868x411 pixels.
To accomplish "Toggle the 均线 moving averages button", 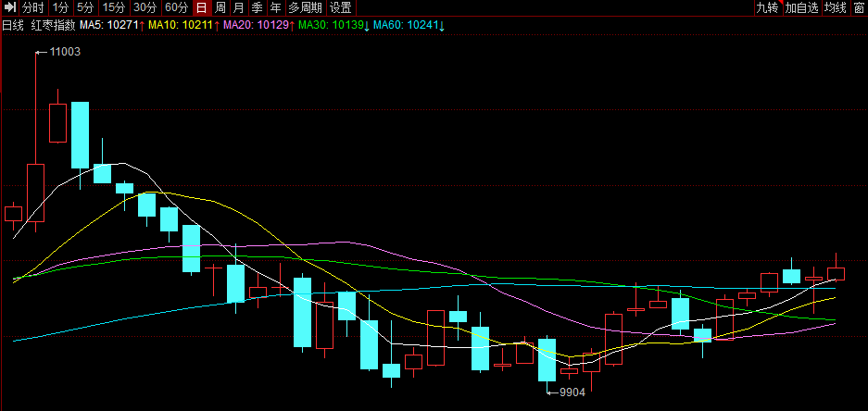I will [x=836, y=7].
